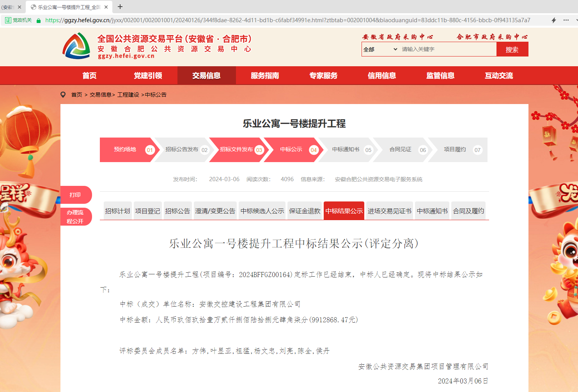Click the 打印 print button

(x=76, y=194)
